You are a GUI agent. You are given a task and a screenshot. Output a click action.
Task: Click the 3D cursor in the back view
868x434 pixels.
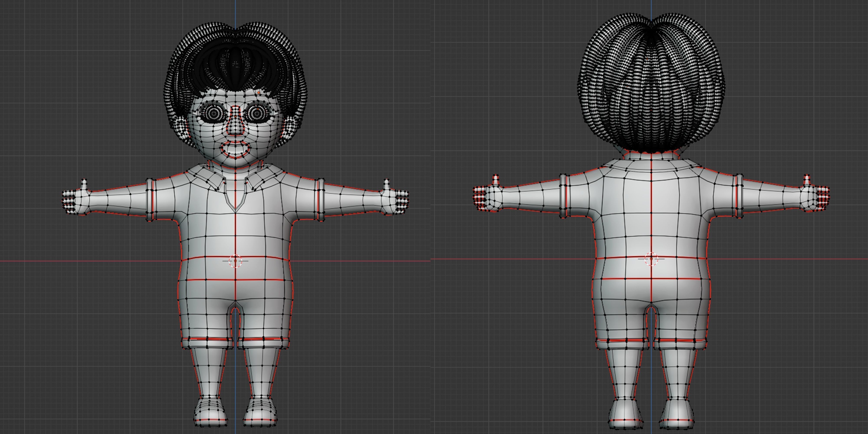pyautogui.click(x=651, y=259)
